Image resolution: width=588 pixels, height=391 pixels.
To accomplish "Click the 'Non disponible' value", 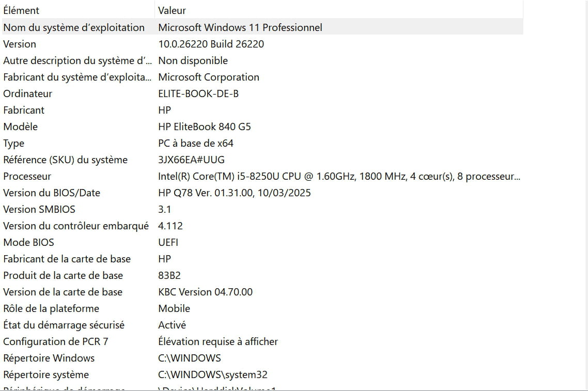I will (193, 60).
